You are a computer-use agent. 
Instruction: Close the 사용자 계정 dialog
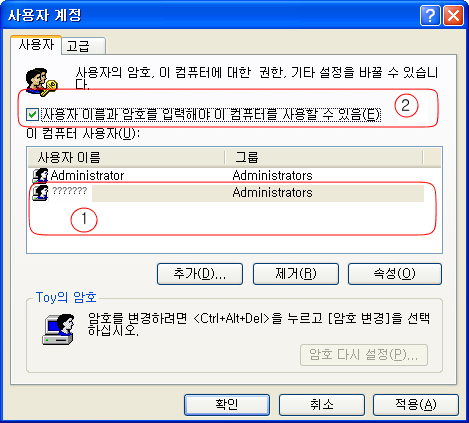point(453,15)
